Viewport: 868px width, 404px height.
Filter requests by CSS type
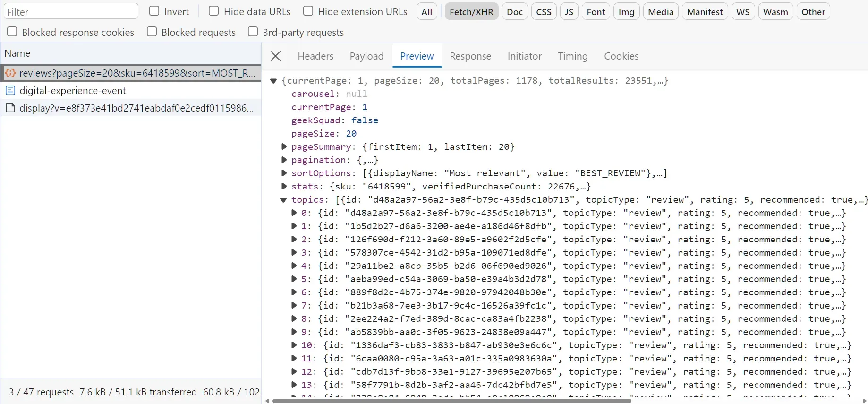click(x=544, y=12)
